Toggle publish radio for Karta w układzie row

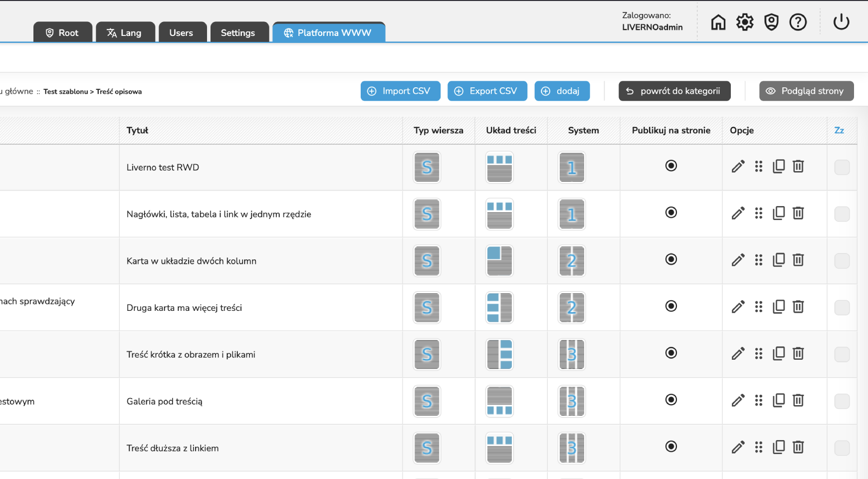(671, 259)
